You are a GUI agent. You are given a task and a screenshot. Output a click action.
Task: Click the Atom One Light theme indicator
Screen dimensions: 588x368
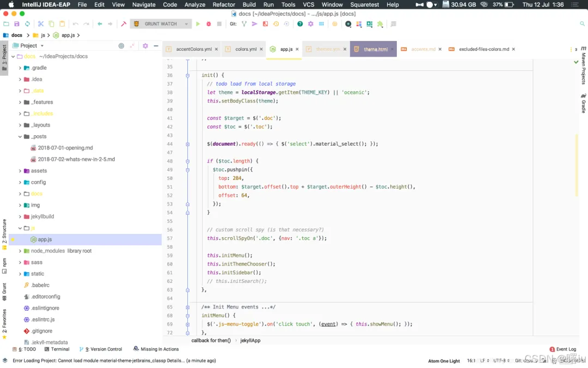[444, 361]
